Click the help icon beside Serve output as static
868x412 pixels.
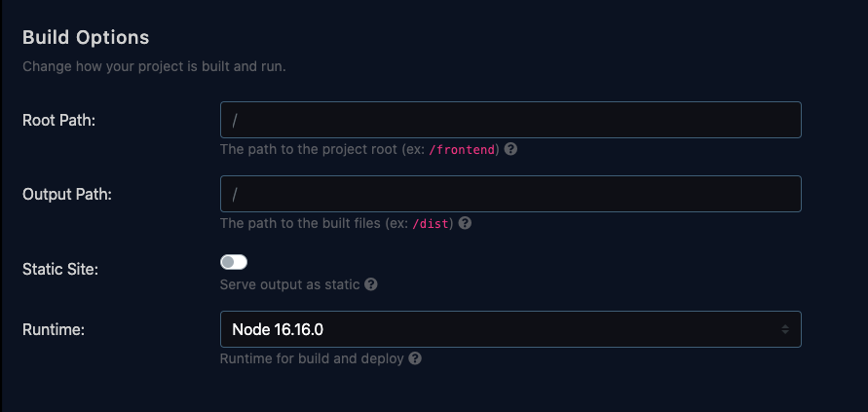tap(371, 285)
